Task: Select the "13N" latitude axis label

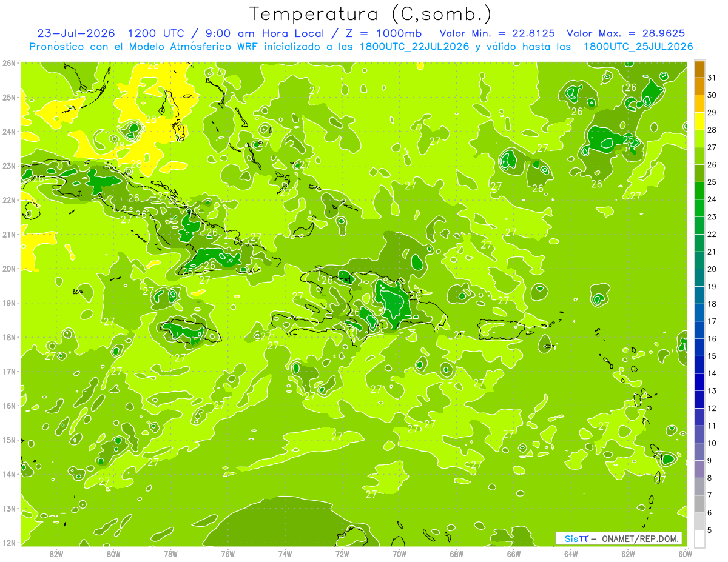Action: (x=9, y=508)
